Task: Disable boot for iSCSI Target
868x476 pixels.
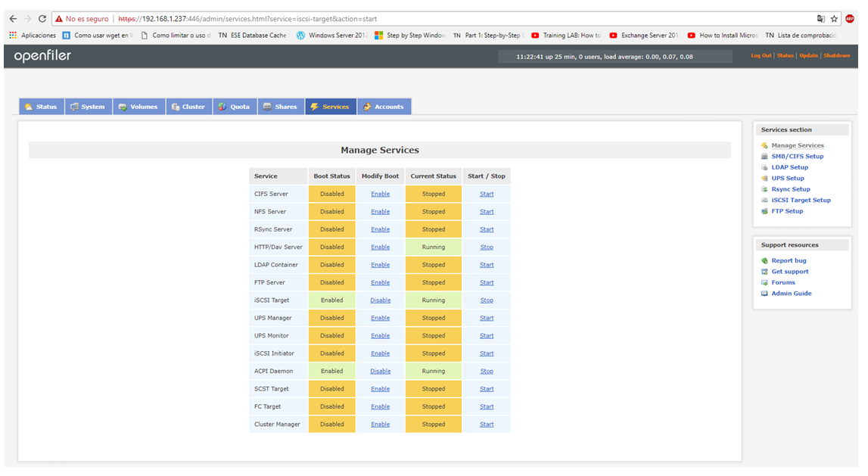Action: pyautogui.click(x=381, y=300)
